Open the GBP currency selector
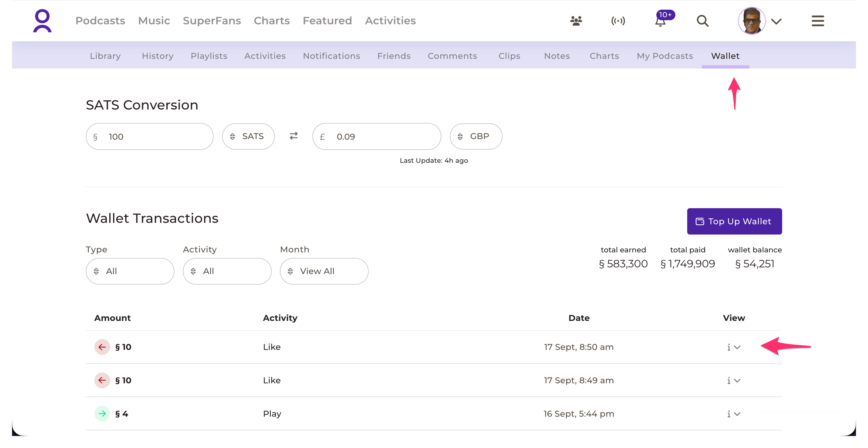Image resolution: width=868 pixels, height=448 pixels. coord(476,136)
